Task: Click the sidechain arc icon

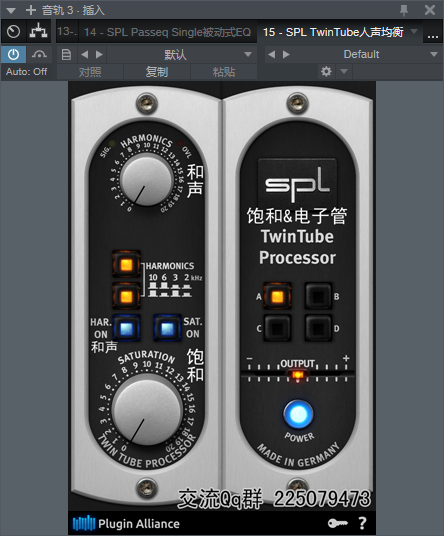Action: (x=39, y=54)
